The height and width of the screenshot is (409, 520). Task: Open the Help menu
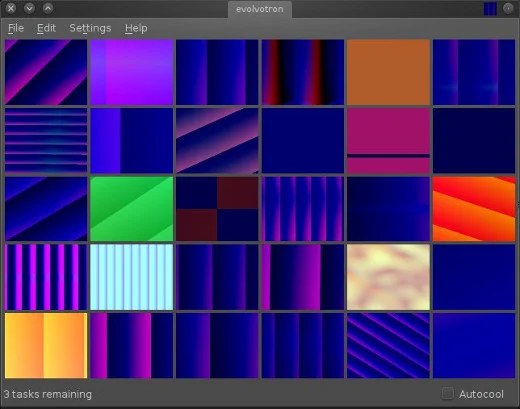(x=136, y=28)
